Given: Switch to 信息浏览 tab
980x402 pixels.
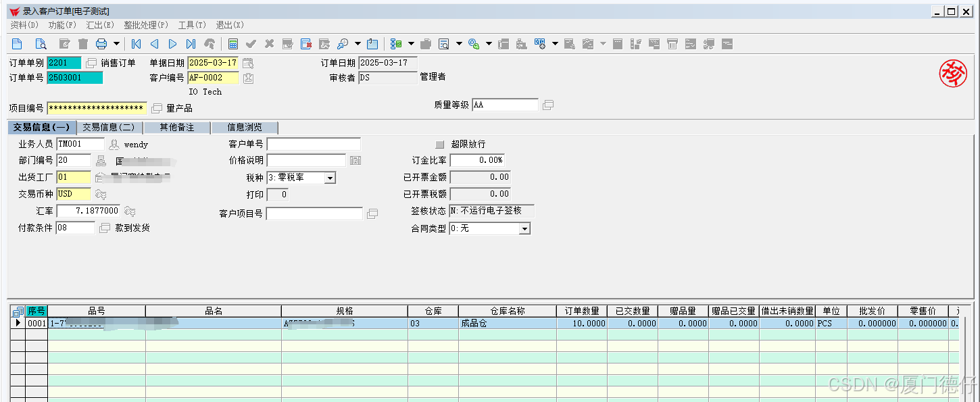Looking at the screenshot, I should point(244,127).
